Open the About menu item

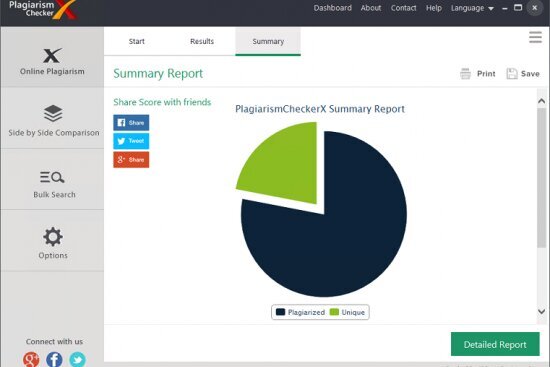(x=371, y=8)
